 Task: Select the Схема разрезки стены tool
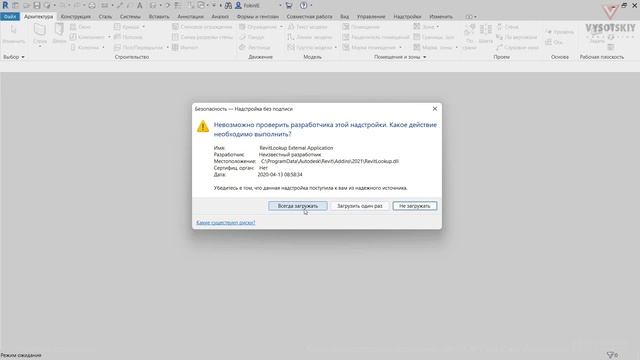(x=202, y=37)
